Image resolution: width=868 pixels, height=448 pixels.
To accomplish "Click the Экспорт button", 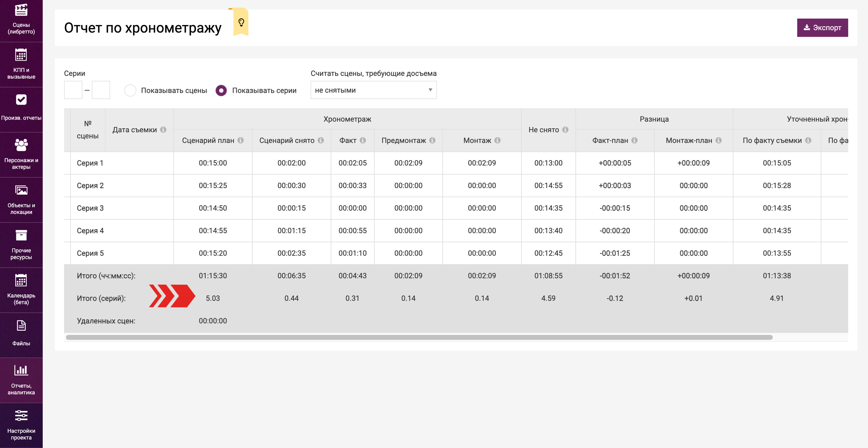I will pos(822,28).
